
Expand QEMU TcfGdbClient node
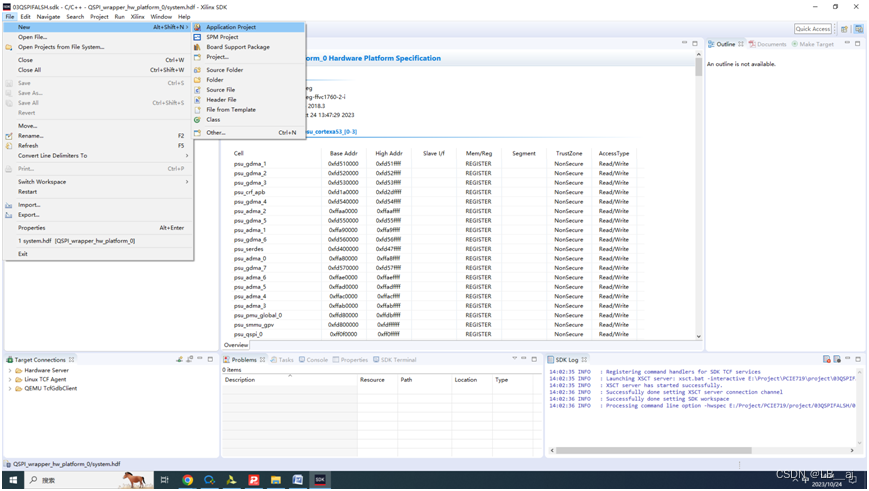click(10, 388)
